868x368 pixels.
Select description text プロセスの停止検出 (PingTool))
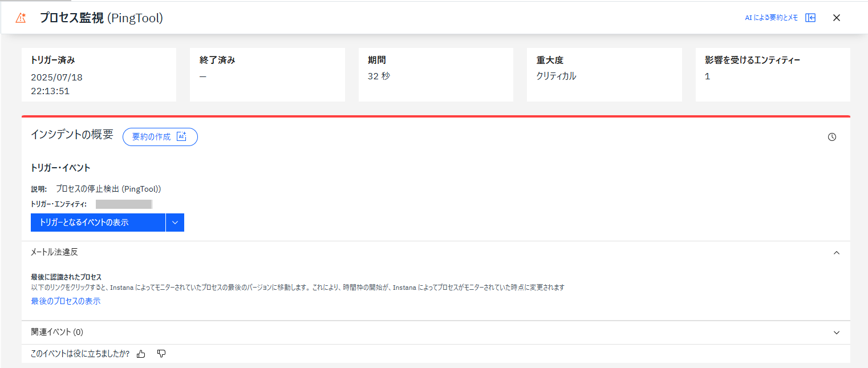[x=108, y=189]
